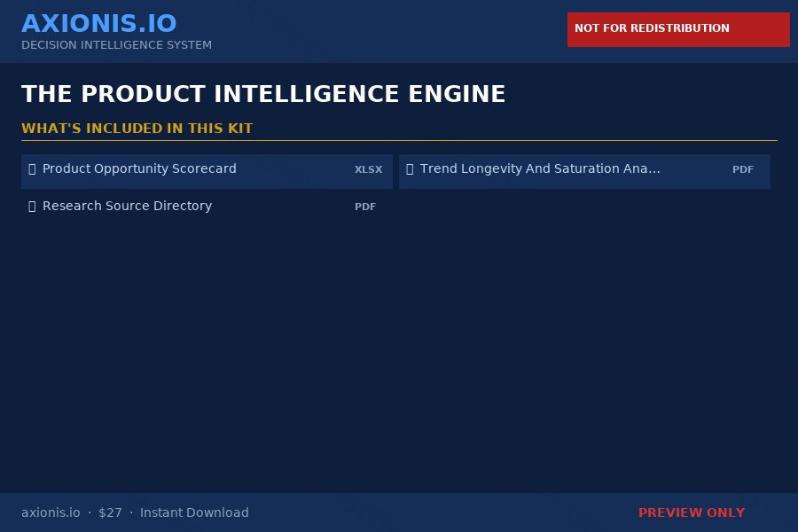Viewport: 798px width, 532px height.
Task: Click the Product Opportunity Scorecard file icon
Action: click(x=33, y=168)
